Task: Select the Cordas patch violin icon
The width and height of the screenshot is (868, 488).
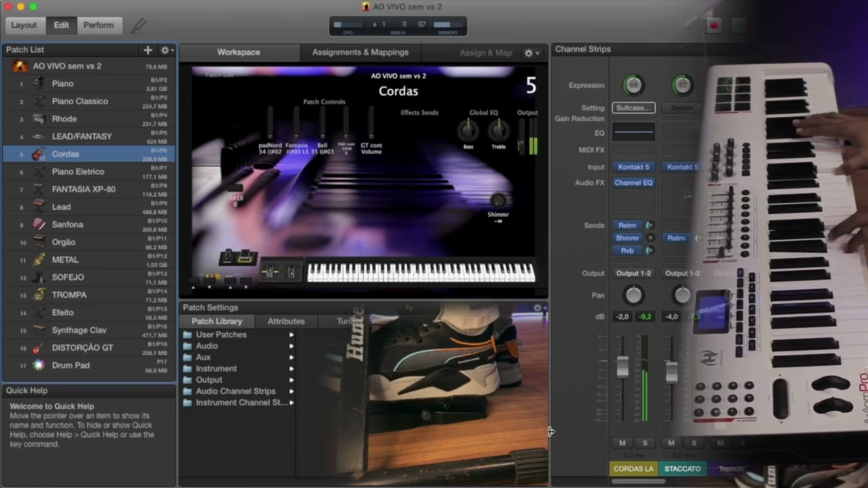Action: click(x=39, y=154)
